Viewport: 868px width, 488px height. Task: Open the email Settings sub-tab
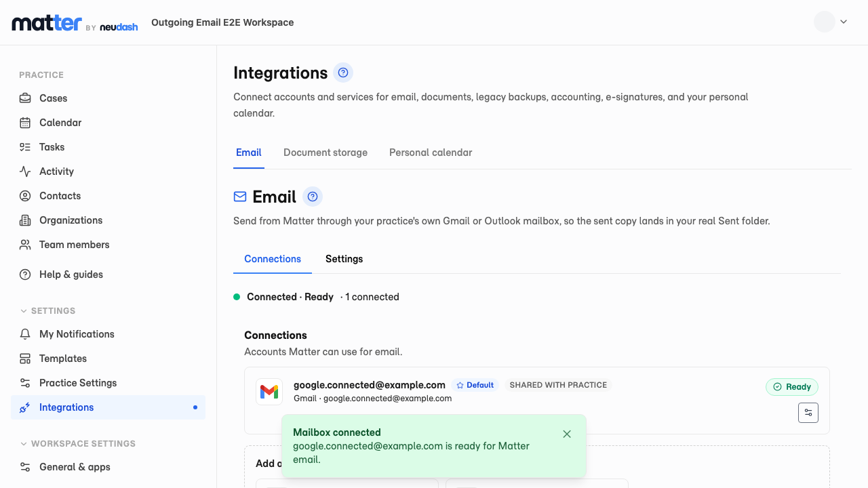click(x=344, y=259)
